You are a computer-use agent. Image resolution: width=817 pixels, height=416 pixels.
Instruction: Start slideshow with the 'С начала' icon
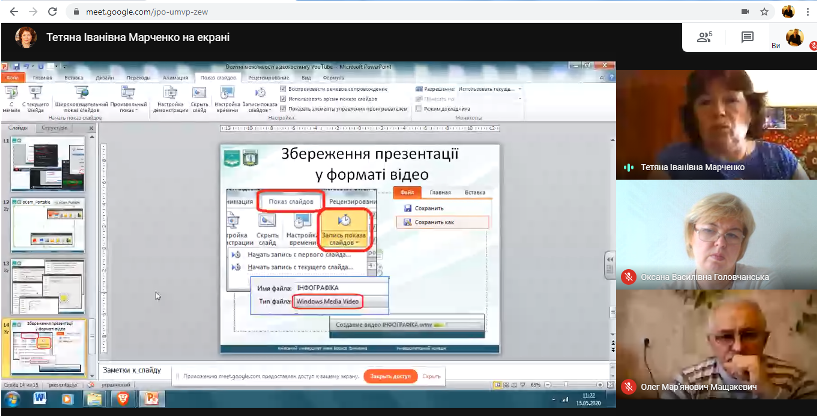tap(12, 98)
